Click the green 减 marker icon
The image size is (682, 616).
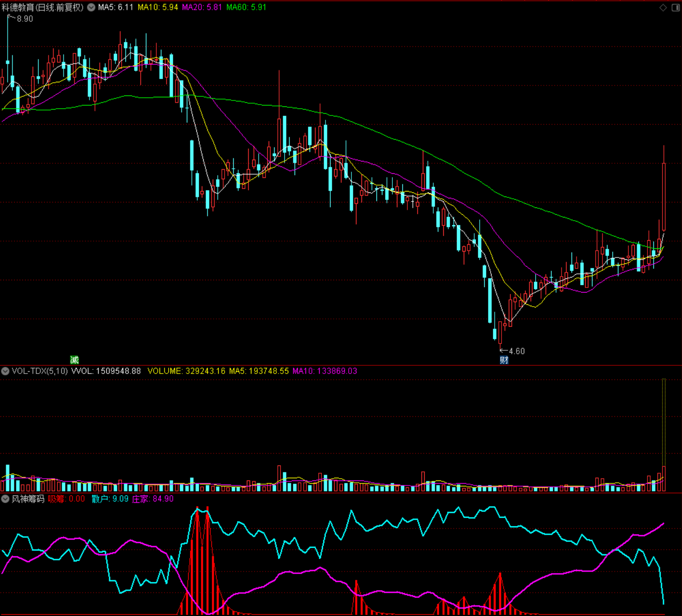75,360
